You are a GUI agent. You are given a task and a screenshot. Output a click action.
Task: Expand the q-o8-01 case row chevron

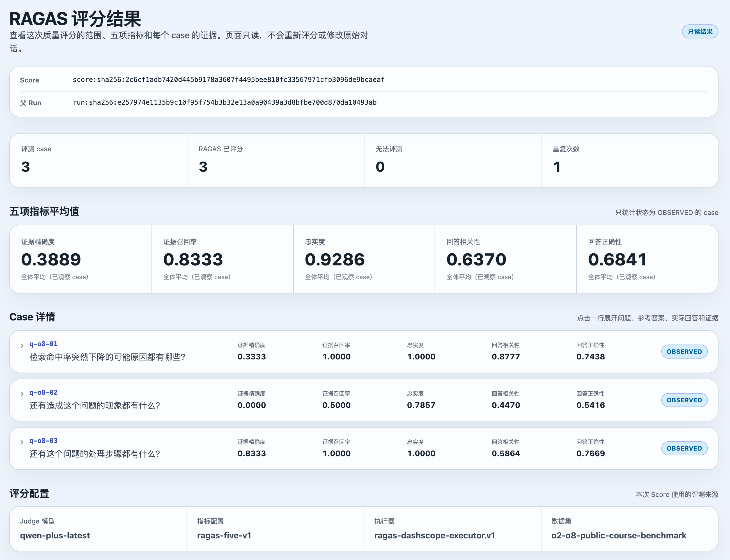point(22,345)
